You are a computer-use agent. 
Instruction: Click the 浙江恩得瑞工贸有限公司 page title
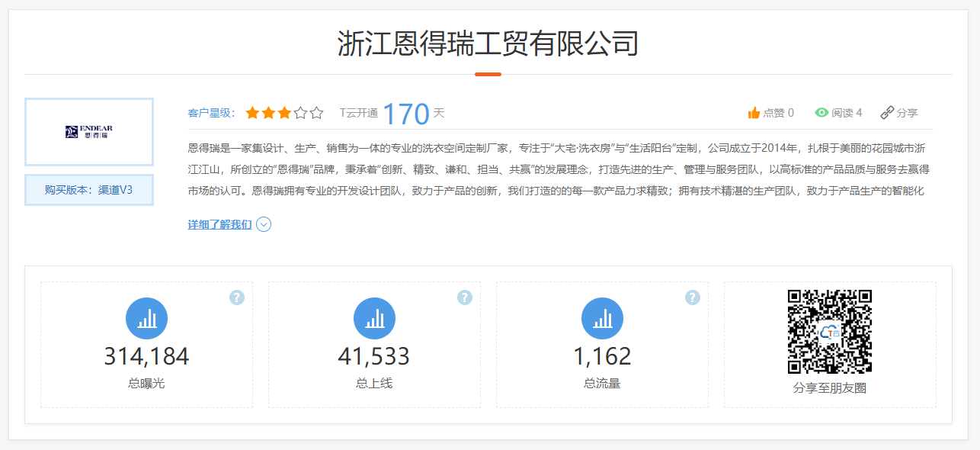coord(488,44)
